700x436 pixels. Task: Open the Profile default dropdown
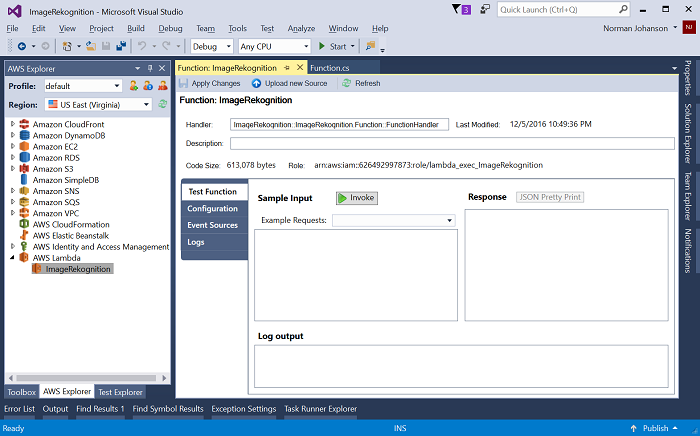[117, 86]
